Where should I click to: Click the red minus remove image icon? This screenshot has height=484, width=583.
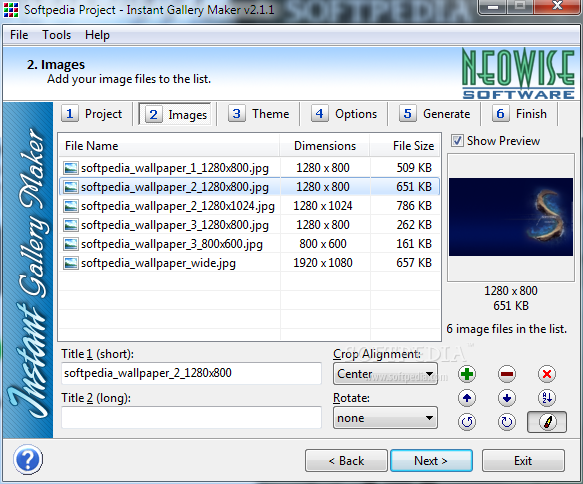(x=507, y=374)
